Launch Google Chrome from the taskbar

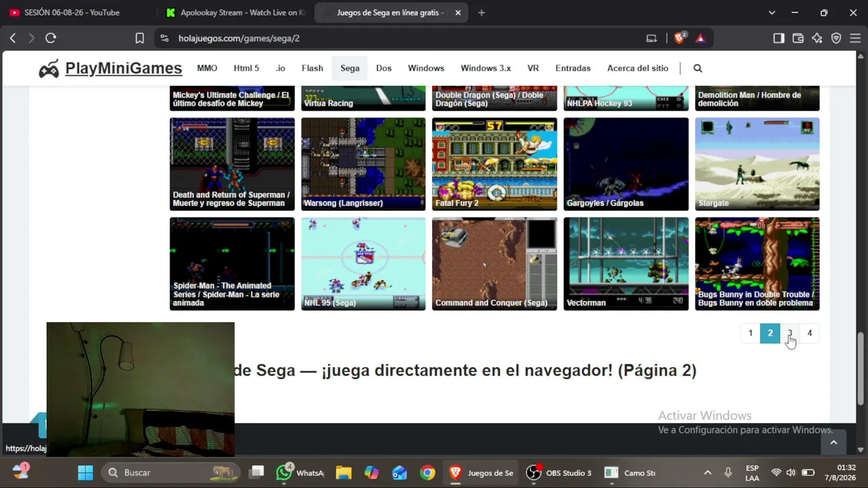pos(427,472)
